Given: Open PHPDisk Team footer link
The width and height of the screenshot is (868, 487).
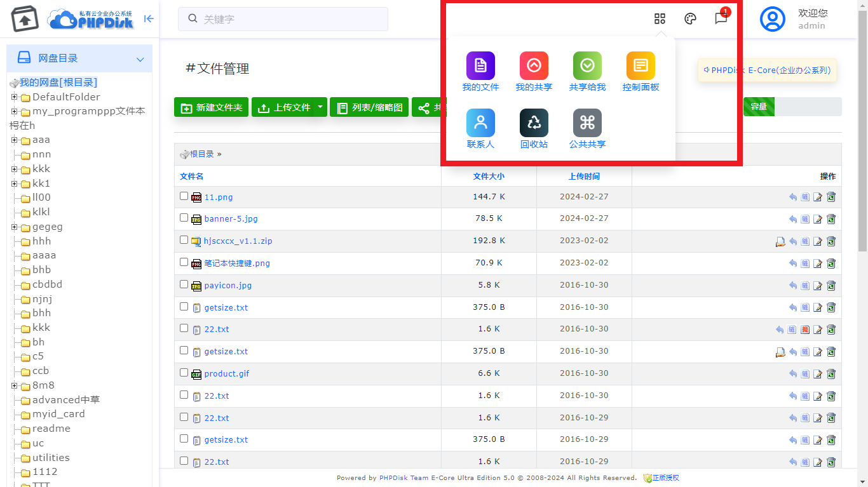Looking at the screenshot, I should [404, 478].
